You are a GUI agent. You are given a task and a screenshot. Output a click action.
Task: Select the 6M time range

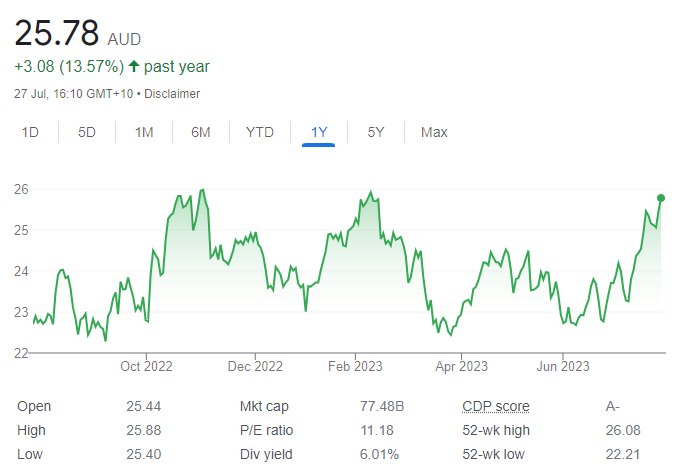click(x=201, y=132)
